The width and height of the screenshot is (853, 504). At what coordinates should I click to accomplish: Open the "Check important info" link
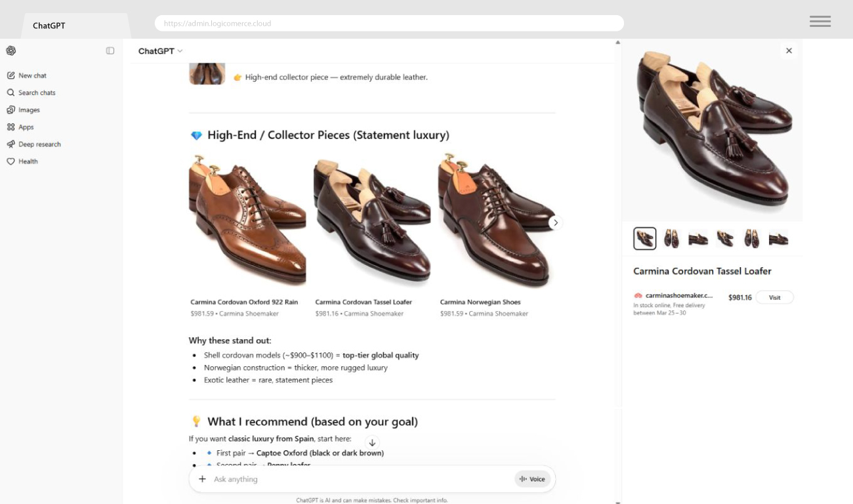coord(420,500)
